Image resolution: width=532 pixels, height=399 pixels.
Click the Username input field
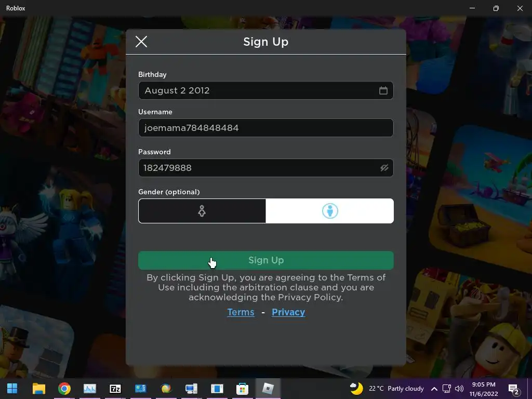pos(265,128)
